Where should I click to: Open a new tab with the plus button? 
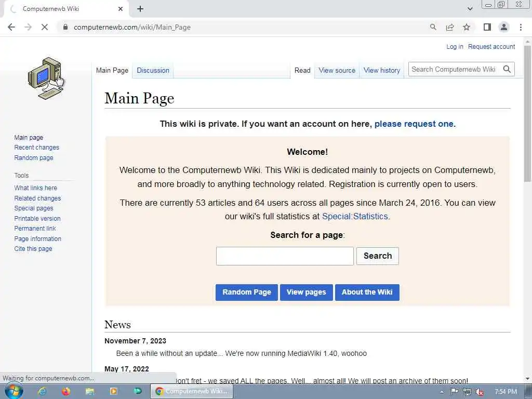[140, 9]
